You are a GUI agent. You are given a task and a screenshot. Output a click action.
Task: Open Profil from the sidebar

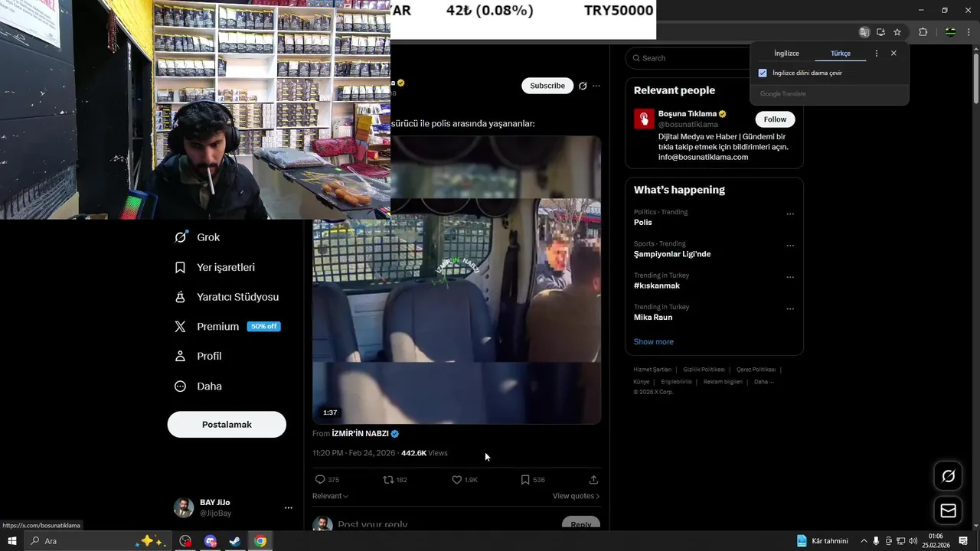[x=198, y=357]
